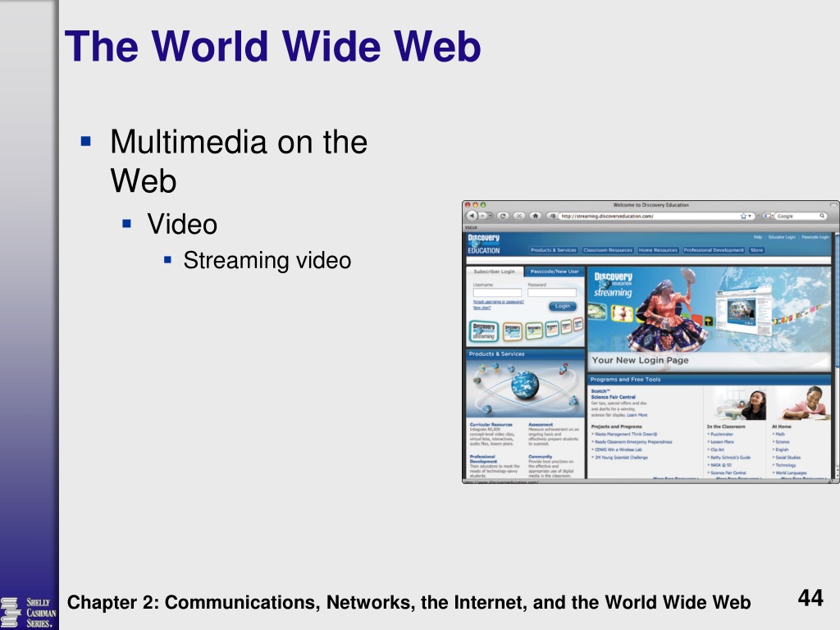Open the Science Fair Central heading link
The width and height of the screenshot is (840, 630).
pos(613,397)
